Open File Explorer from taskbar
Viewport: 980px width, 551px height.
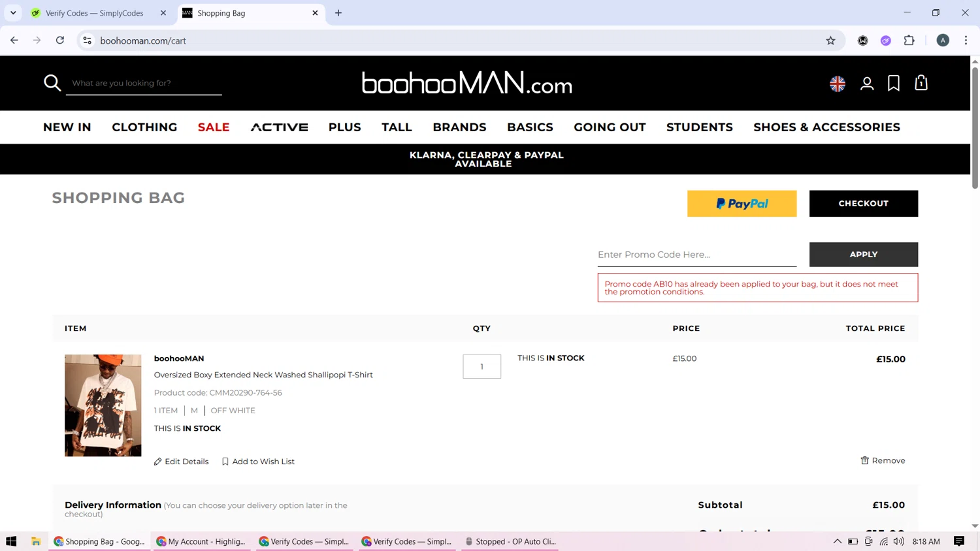36,541
